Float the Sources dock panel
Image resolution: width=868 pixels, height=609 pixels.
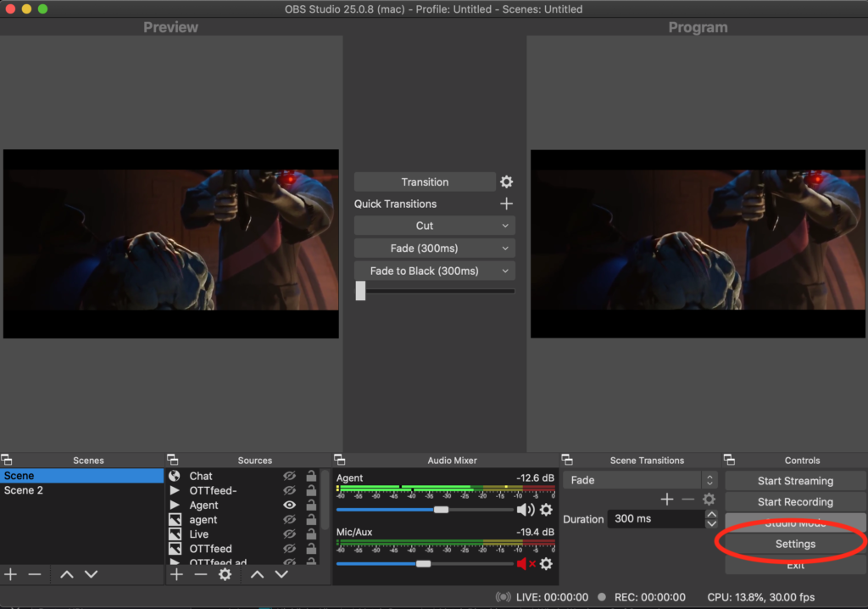(x=173, y=460)
